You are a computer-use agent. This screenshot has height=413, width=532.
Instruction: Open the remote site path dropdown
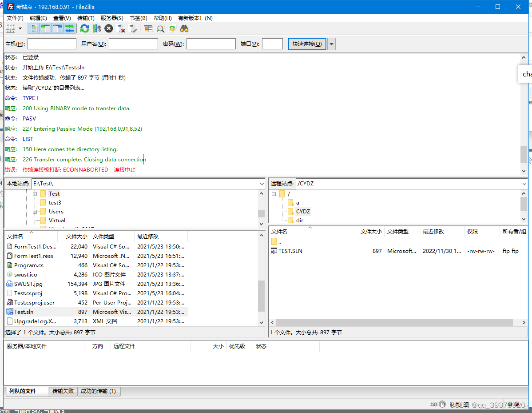coord(524,184)
